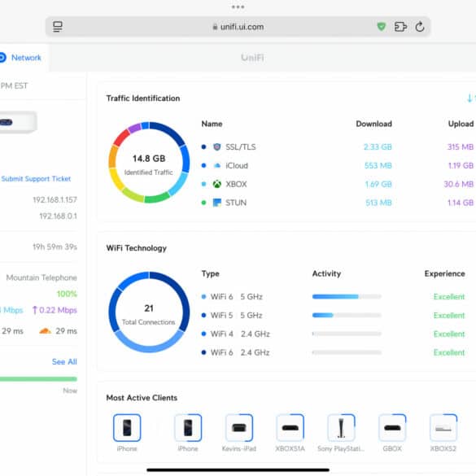Select the Sony PlayStation client icon

341,428
